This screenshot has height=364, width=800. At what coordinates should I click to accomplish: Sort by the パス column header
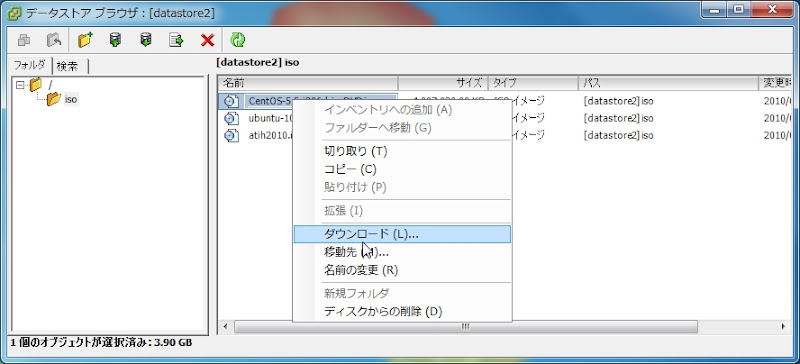(668, 83)
